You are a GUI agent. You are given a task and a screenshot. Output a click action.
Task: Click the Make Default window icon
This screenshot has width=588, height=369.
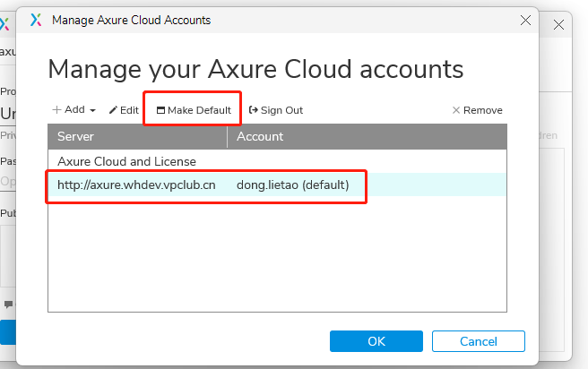(x=160, y=110)
